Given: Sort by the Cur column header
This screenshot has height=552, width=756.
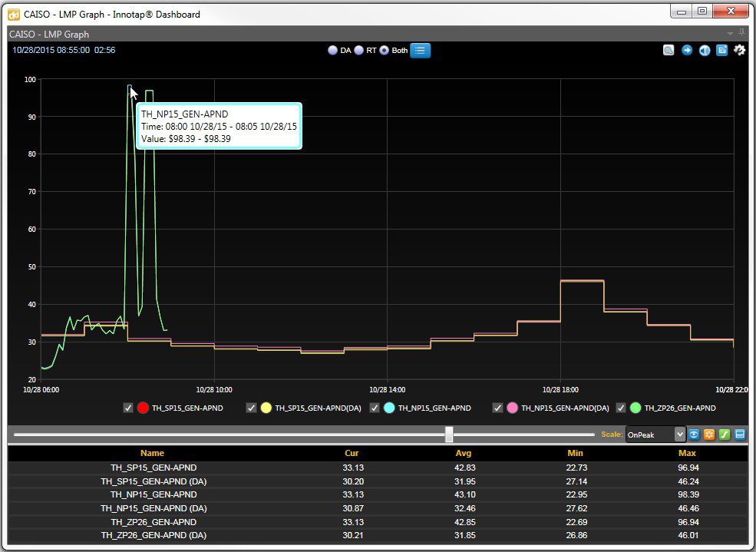Looking at the screenshot, I should (352, 453).
